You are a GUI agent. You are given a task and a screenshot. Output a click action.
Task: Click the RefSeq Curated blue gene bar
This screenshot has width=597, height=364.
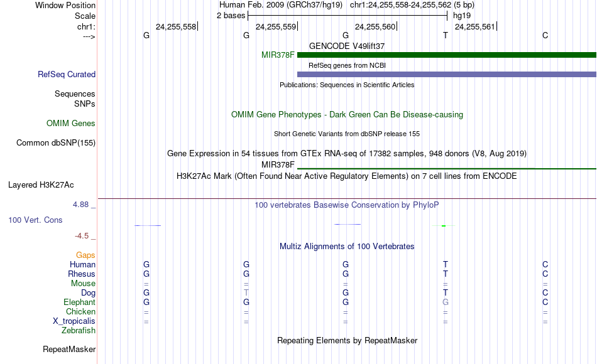coord(447,75)
